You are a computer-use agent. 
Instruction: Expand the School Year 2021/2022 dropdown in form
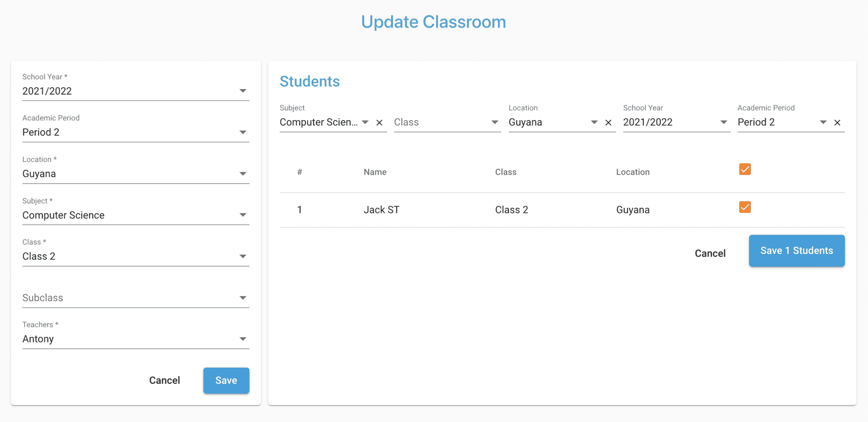pyautogui.click(x=136, y=91)
